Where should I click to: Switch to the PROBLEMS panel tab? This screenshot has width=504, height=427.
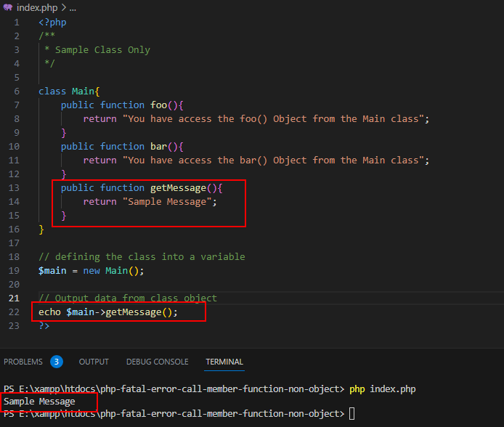coord(23,362)
